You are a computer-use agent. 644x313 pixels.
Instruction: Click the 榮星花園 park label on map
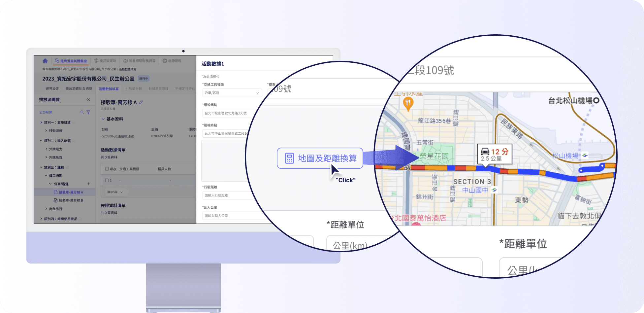coord(434,156)
